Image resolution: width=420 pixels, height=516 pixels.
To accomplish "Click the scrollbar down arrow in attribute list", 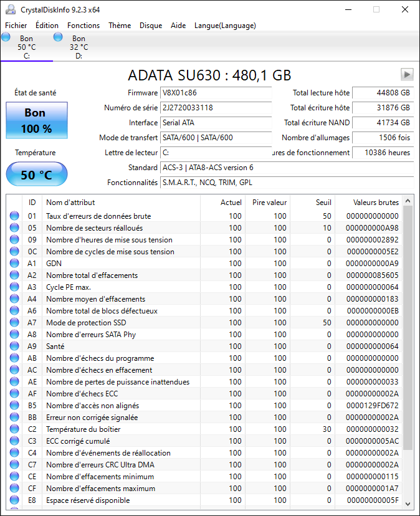I will click(x=408, y=504).
